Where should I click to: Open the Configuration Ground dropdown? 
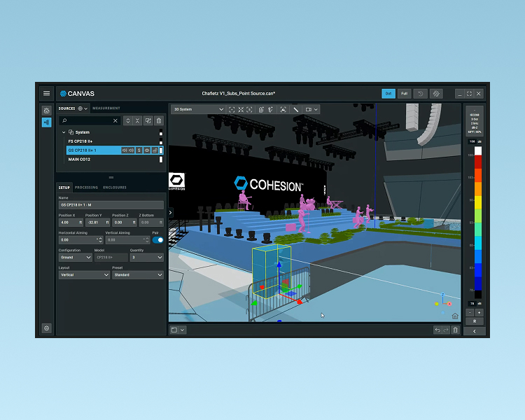click(76, 257)
